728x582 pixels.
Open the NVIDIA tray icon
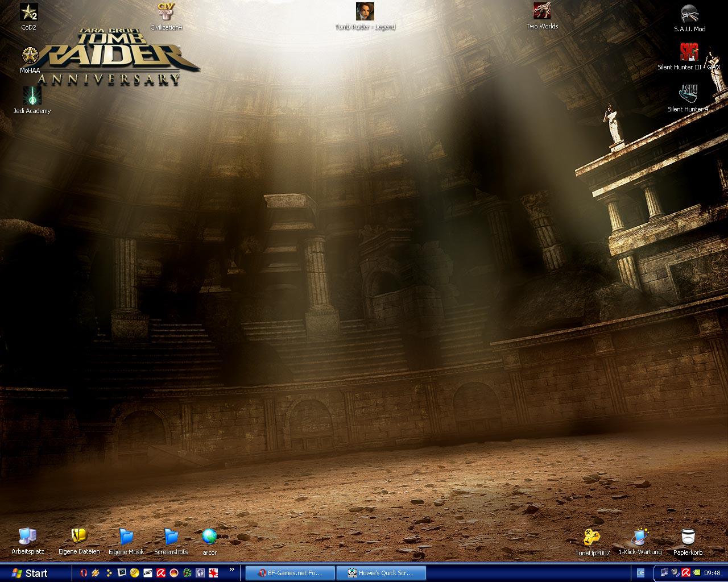pyautogui.click(x=697, y=572)
